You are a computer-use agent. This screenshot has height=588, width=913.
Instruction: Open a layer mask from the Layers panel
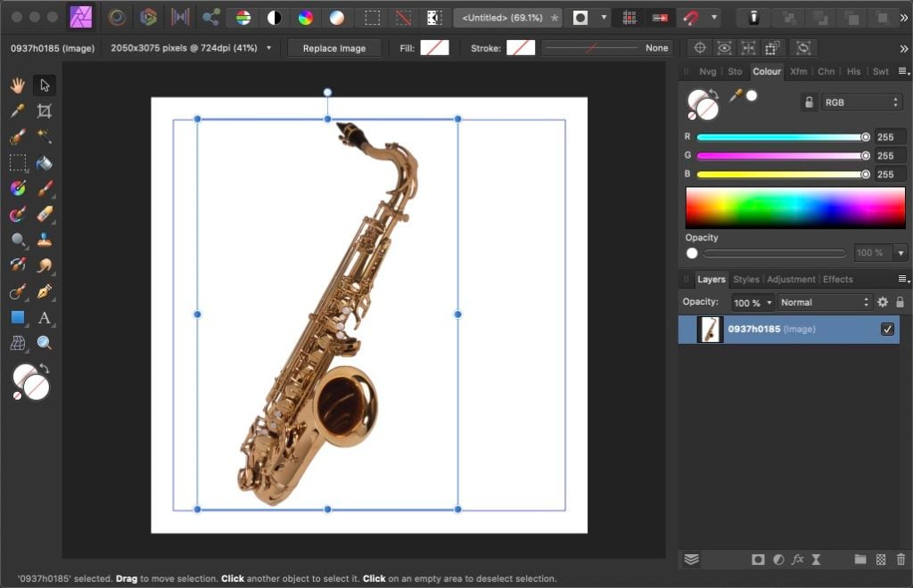tap(758, 559)
